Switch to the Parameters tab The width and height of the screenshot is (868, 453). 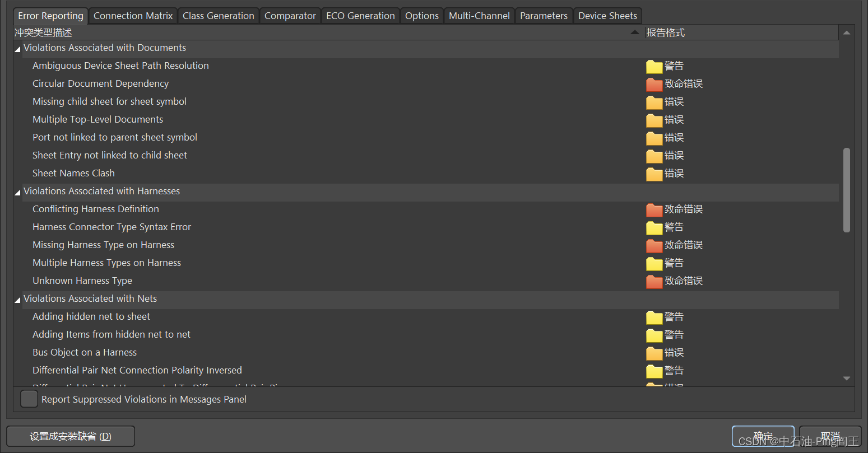[x=544, y=16]
